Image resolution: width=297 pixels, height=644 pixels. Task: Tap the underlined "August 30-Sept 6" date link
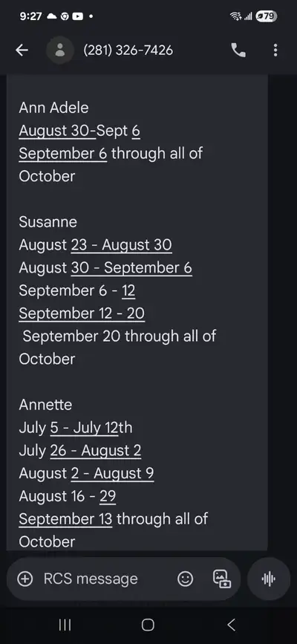79,131
